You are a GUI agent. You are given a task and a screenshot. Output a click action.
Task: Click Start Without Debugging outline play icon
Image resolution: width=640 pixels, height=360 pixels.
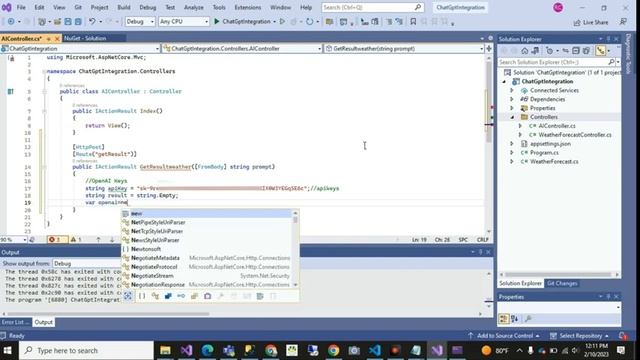tap(282, 22)
